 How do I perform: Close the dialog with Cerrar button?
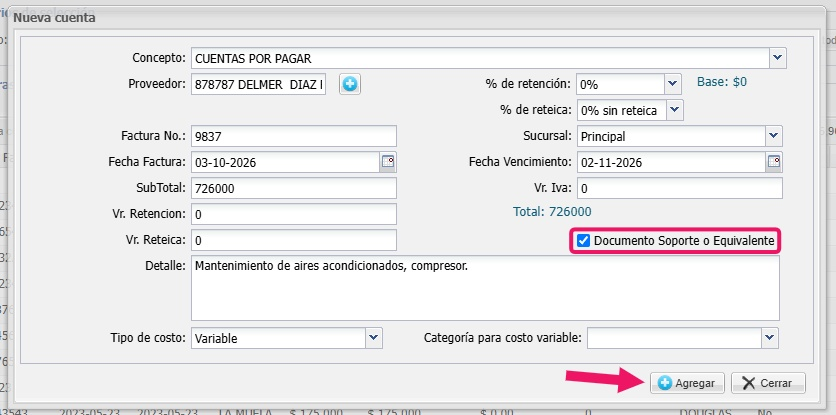tap(768, 383)
